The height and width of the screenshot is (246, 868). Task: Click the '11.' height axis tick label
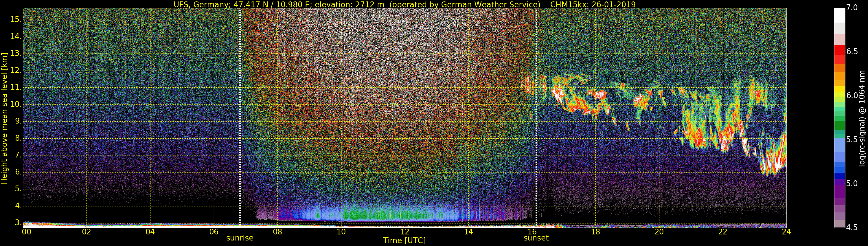pos(16,87)
